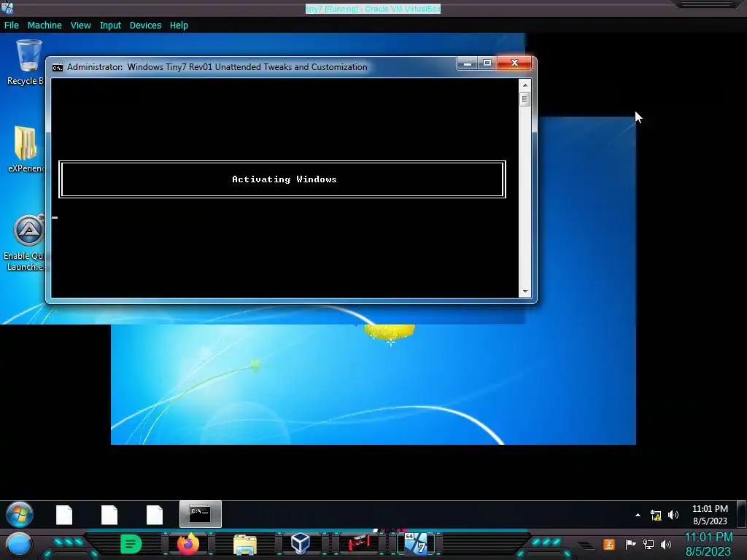
Task: Click the first blank document taskbar icon
Action: pos(64,515)
